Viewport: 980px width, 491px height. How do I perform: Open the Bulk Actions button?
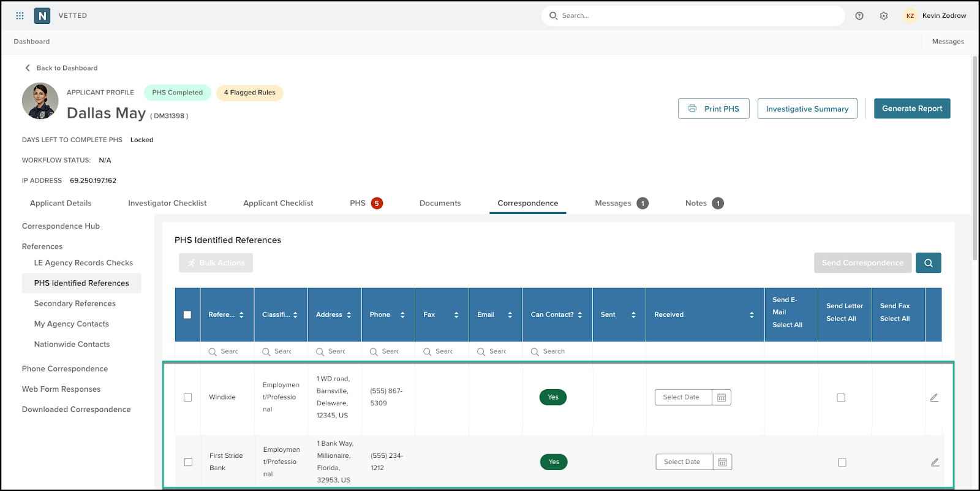coord(216,263)
